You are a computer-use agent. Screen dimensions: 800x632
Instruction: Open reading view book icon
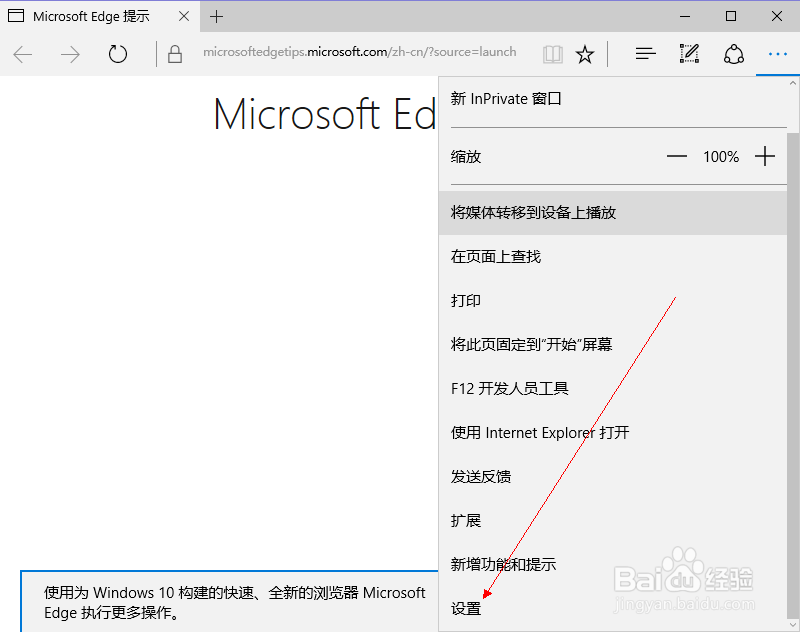553,54
